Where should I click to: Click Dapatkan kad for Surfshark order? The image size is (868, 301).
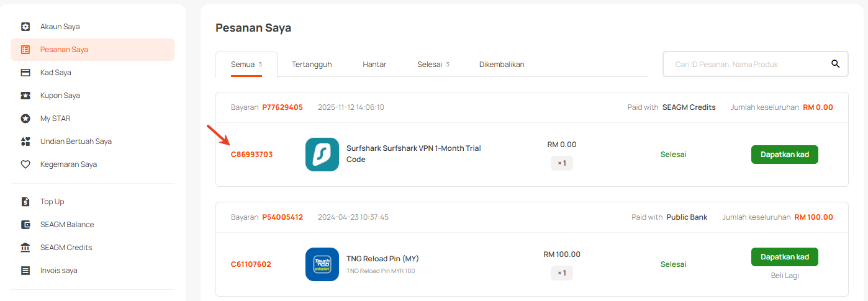pyautogui.click(x=784, y=155)
